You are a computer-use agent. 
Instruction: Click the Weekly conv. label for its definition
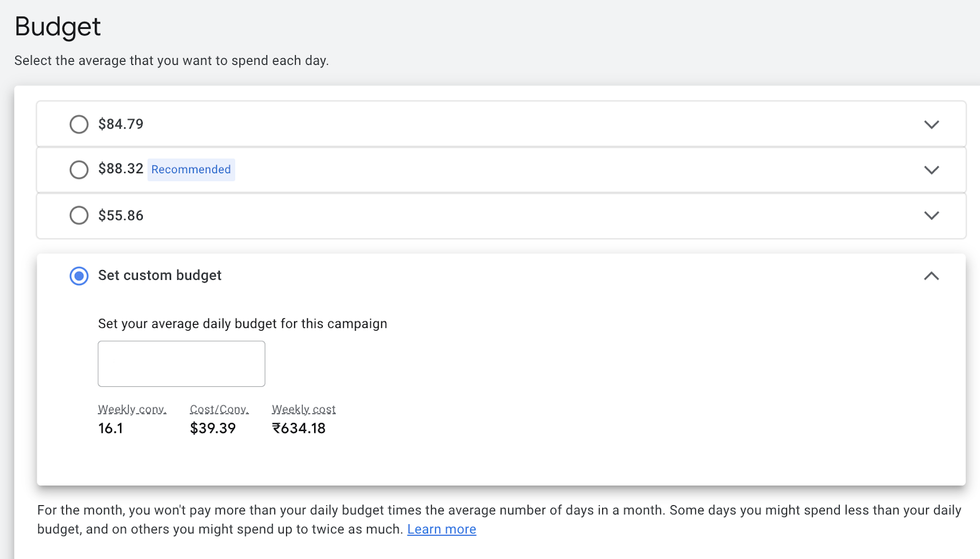(132, 409)
